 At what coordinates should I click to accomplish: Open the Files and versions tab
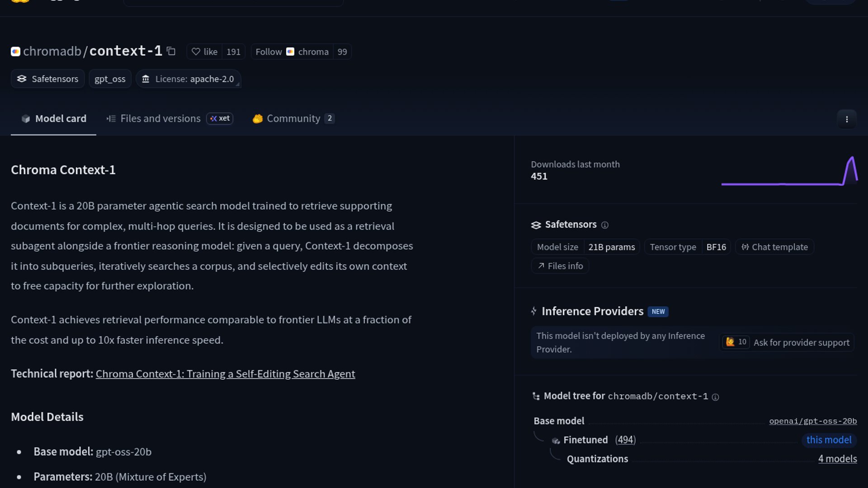pos(160,118)
